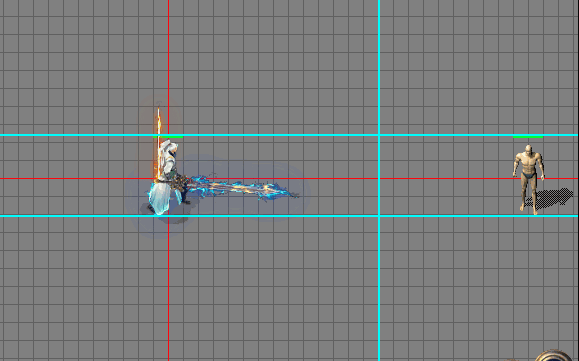
Task: Click the bald dummy's head
Action: pos(528,149)
